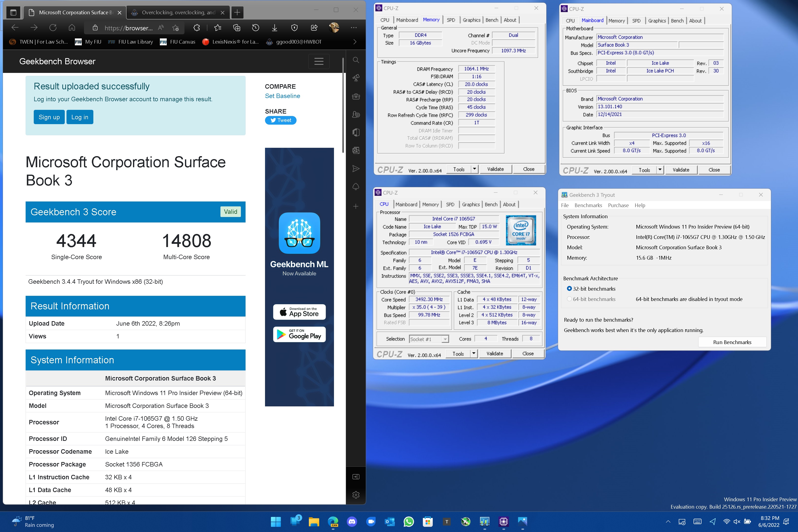Click the browser address bar URL
This screenshot has width=798, height=532.
[x=128, y=28]
